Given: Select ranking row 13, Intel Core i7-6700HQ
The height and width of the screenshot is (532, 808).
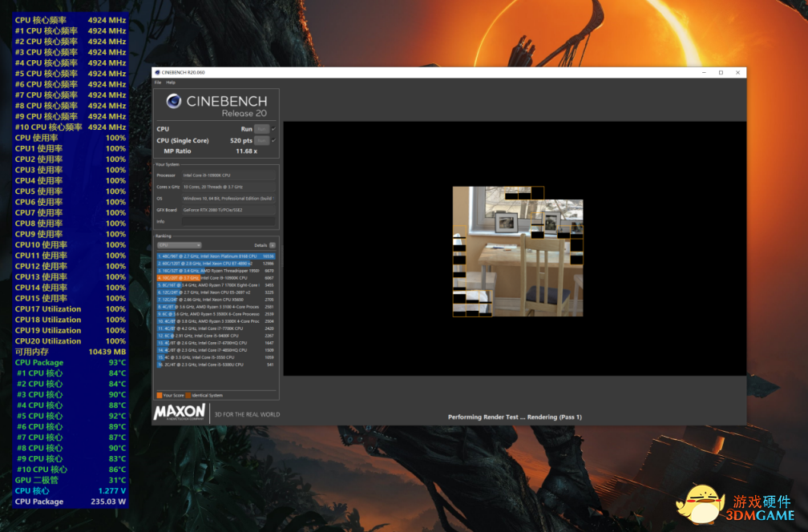Looking at the screenshot, I should 216,342.
